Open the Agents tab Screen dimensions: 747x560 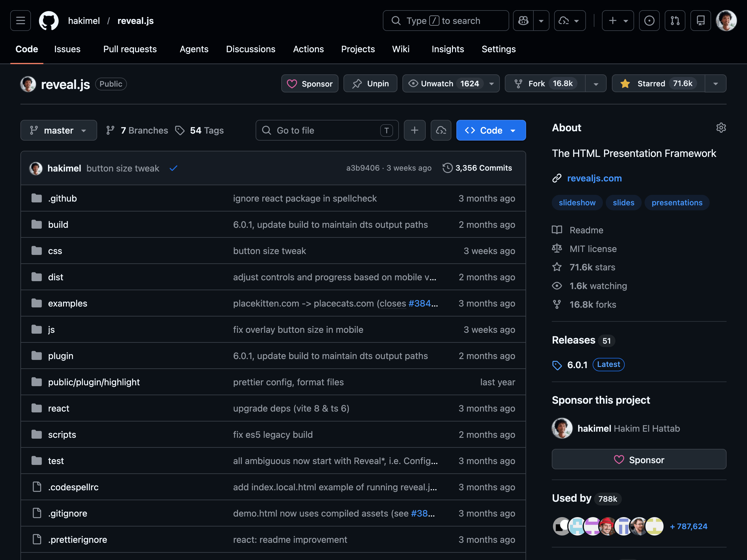194,49
